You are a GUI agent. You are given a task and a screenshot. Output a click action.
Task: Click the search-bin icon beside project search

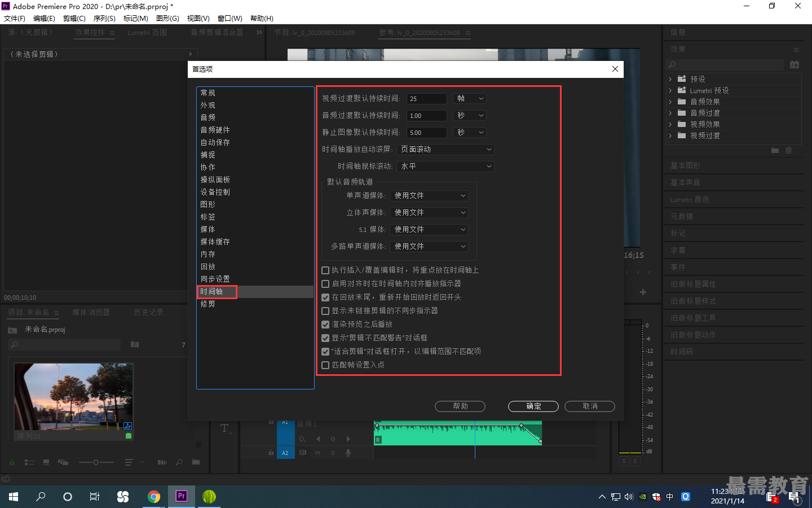point(135,344)
